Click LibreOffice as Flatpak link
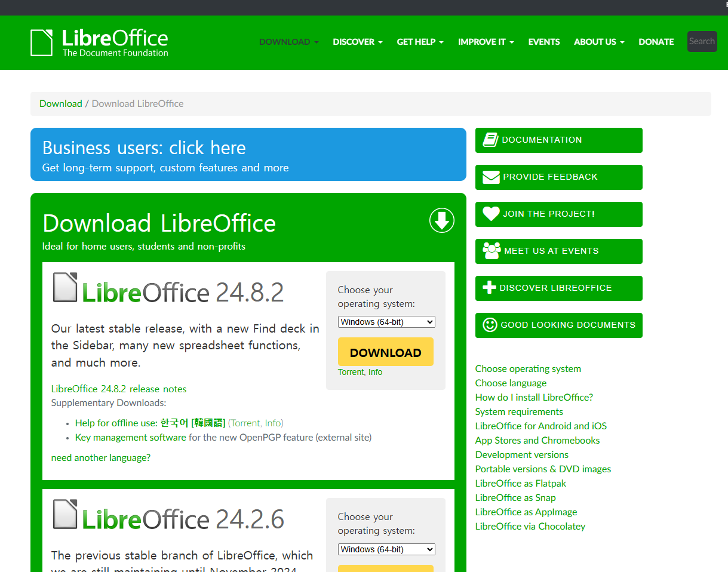This screenshot has width=728, height=572. point(521,483)
